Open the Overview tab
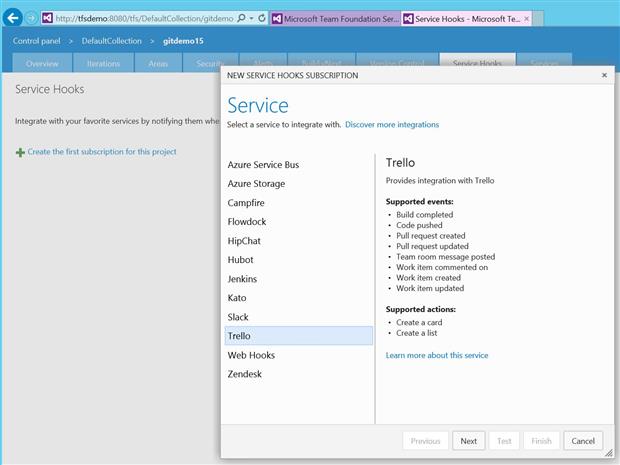The height and width of the screenshot is (465, 620). [x=42, y=63]
